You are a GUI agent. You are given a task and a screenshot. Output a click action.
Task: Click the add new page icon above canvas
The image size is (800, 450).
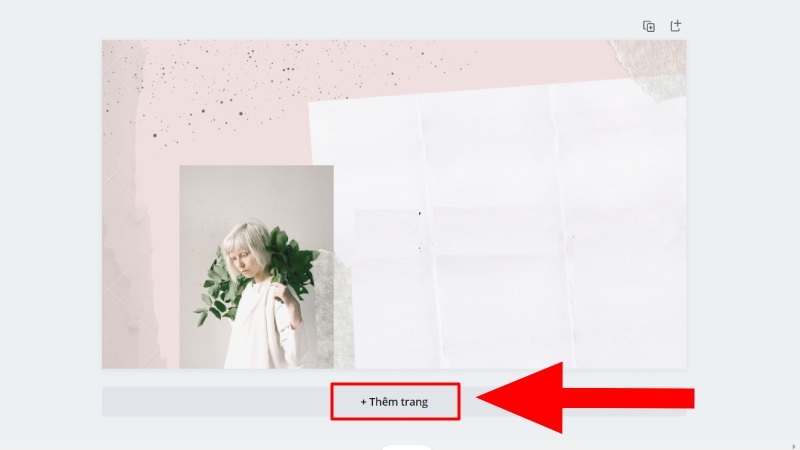click(x=676, y=26)
